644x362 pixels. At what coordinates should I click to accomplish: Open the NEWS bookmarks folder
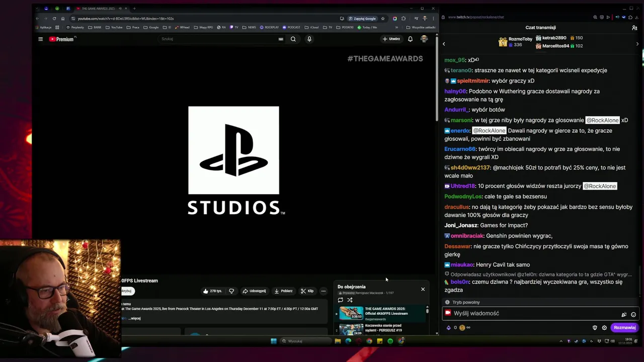(x=249, y=28)
